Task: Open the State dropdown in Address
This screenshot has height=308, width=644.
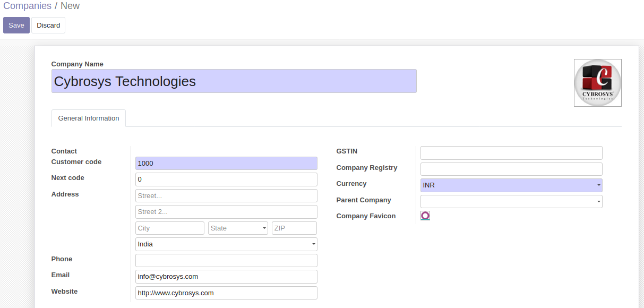Action: [238, 228]
